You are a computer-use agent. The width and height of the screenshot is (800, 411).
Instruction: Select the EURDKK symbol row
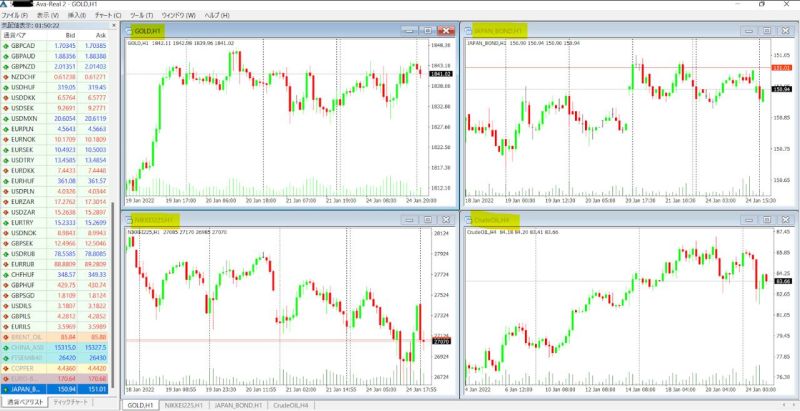point(55,170)
